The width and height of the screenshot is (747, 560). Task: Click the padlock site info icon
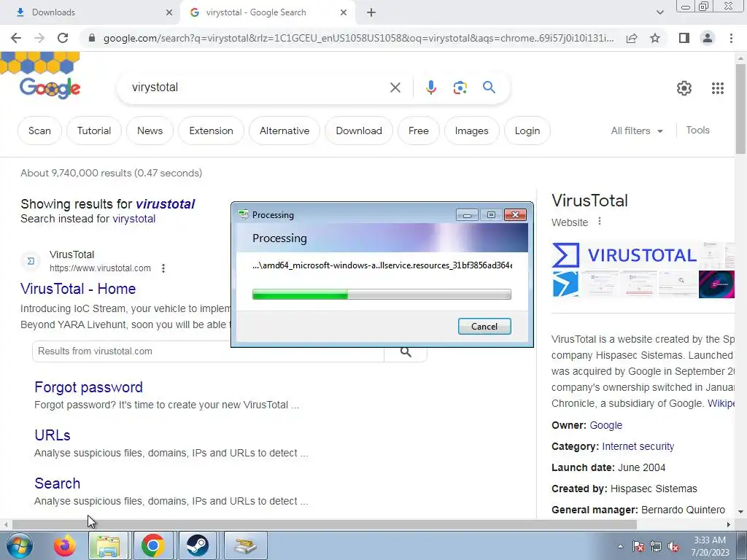coord(92,38)
